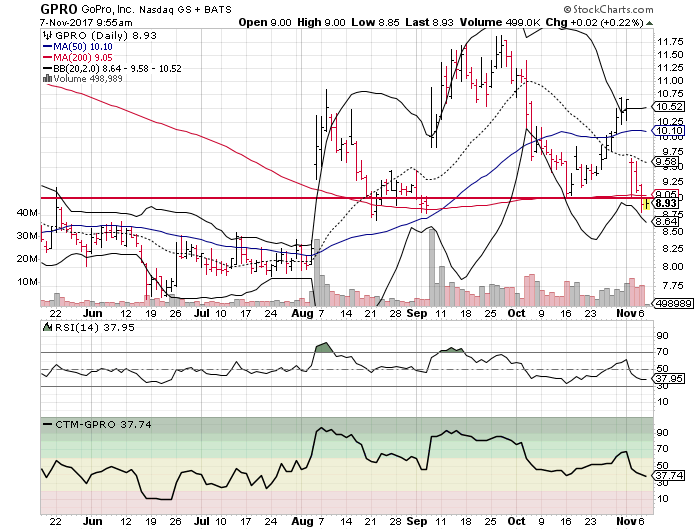This screenshot has height=530, width=700.
Task: Click the 10.10 MA(50) price tag
Action: point(668,130)
